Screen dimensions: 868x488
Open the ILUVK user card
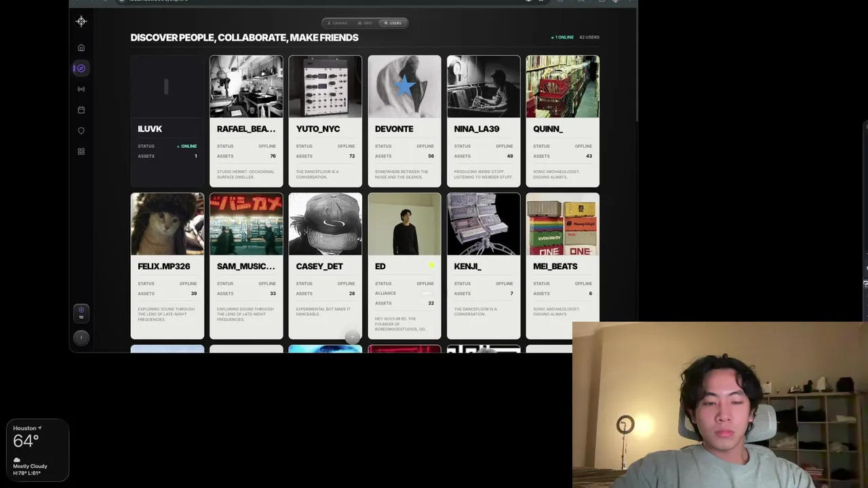[167, 121]
